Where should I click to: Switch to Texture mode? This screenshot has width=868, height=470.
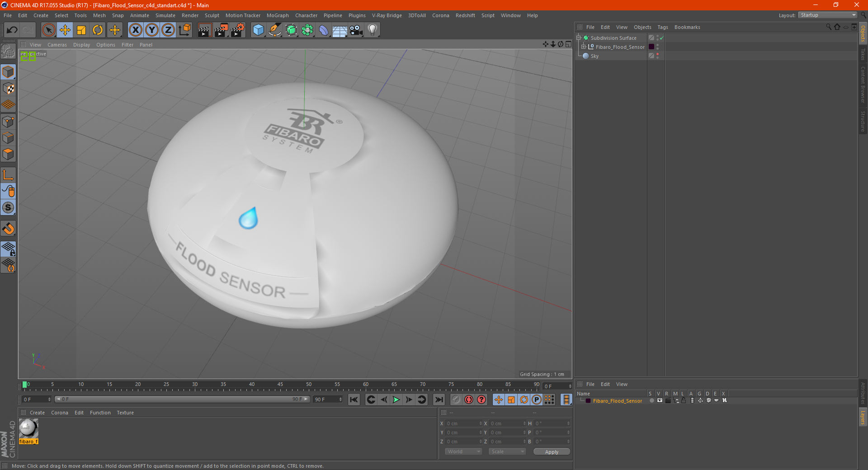tap(8, 89)
